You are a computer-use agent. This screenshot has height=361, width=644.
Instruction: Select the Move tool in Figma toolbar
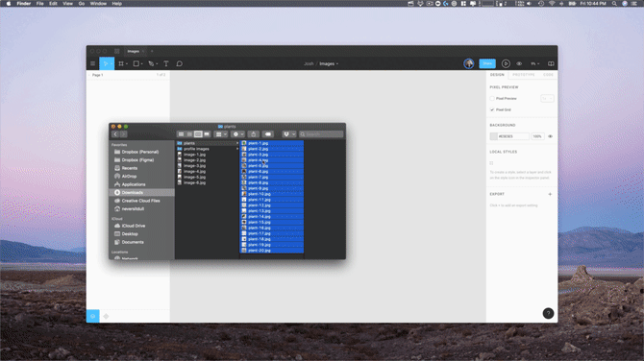tap(106, 63)
